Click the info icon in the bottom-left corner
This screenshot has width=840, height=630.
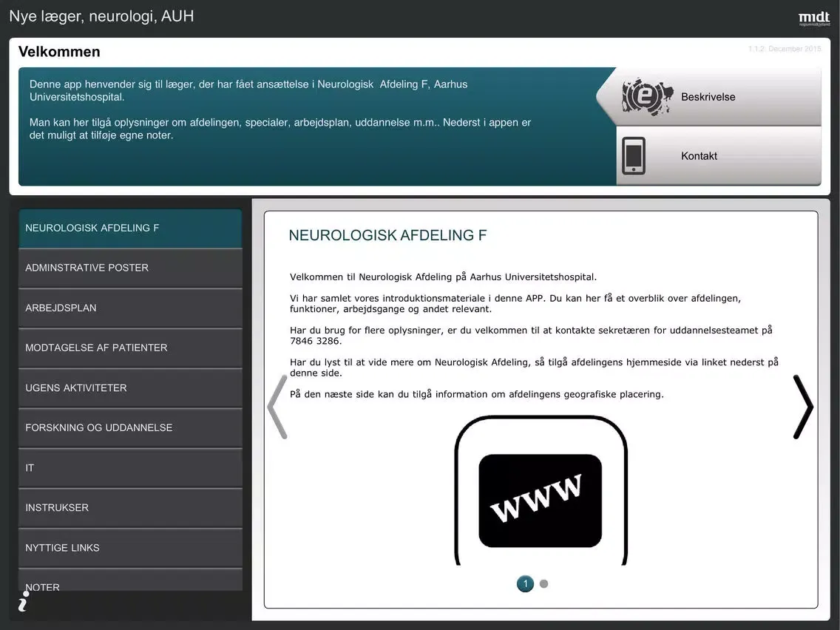24,601
